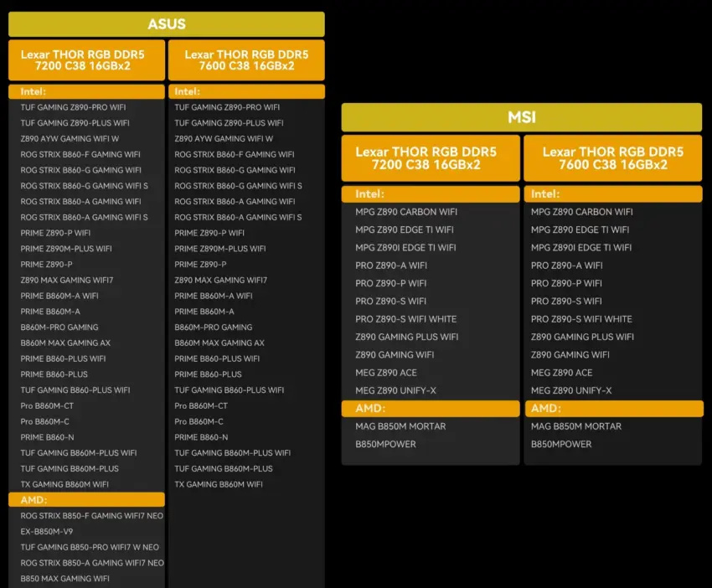This screenshot has height=588, width=712.
Task: Click B860M-PRO GAMING in ASUS 7200 column
Action: pyautogui.click(x=59, y=327)
